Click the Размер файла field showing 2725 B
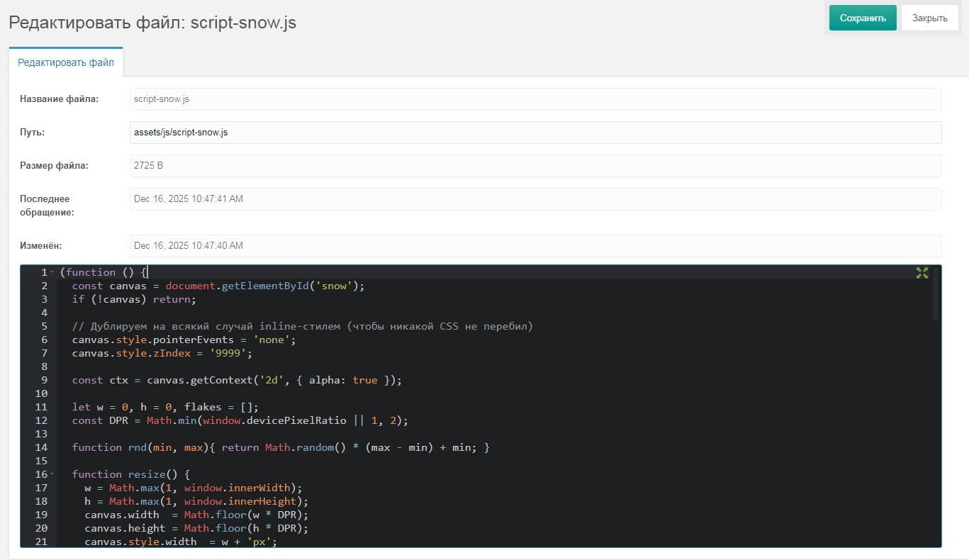This screenshot has height=560, width=969. point(535,166)
